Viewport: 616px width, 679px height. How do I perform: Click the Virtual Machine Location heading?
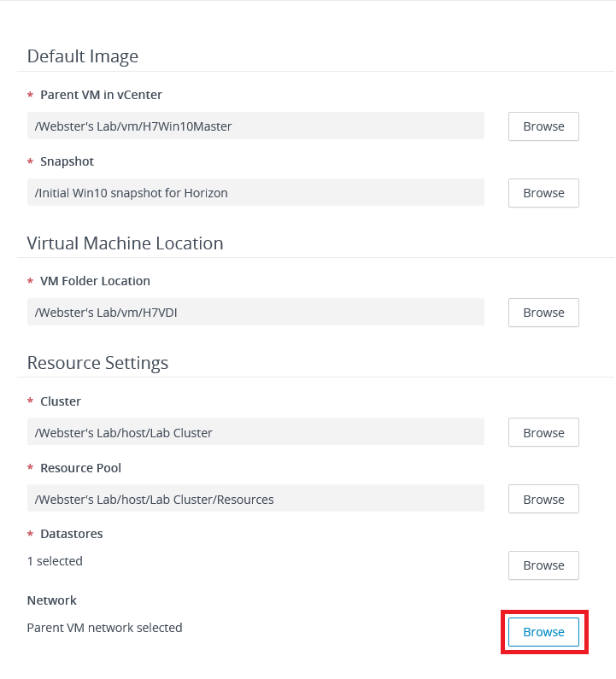[x=125, y=243]
